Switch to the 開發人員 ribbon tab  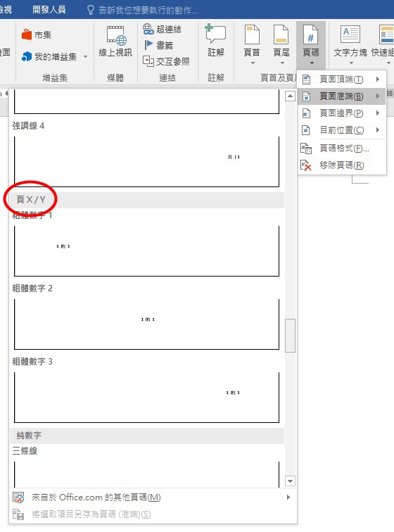coord(49,9)
